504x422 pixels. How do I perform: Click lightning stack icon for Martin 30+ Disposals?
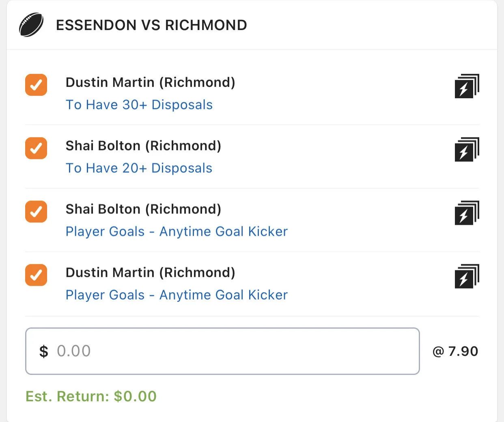pos(467,86)
